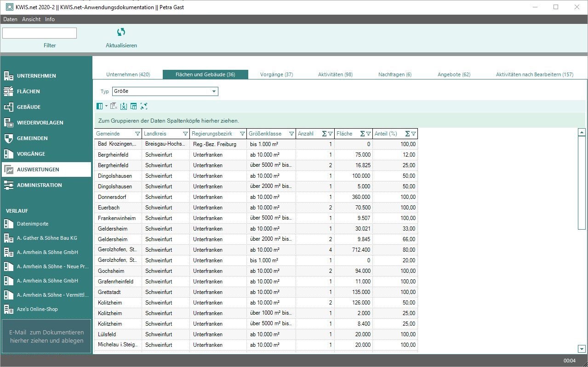Export the table to Excel

[123, 106]
